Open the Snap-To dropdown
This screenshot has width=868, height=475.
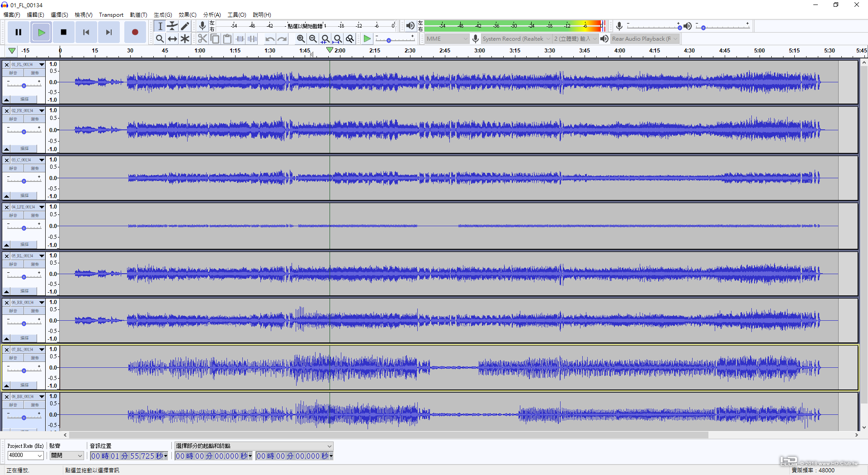tap(66, 456)
